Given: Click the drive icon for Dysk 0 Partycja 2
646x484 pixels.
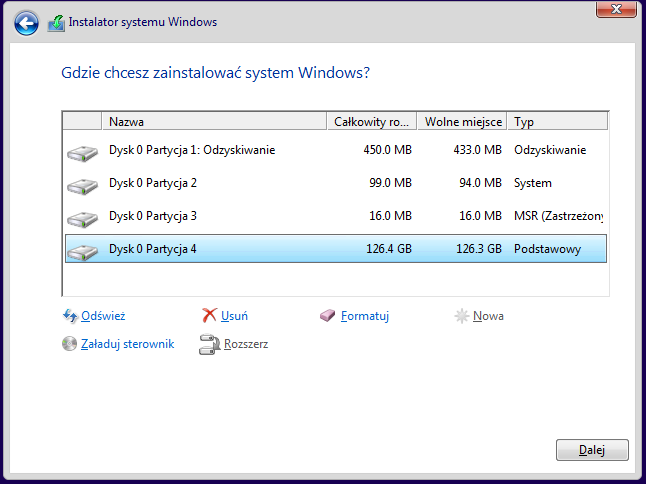Looking at the screenshot, I should (82, 186).
